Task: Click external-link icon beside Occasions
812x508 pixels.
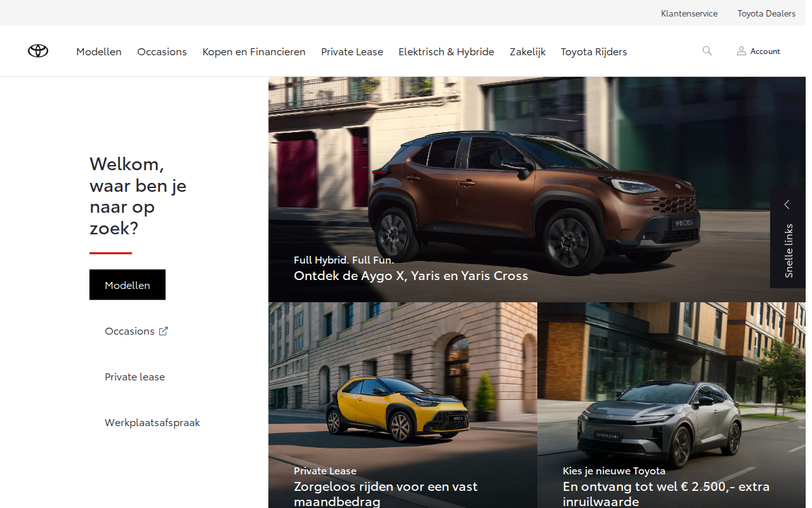Action: (163, 331)
